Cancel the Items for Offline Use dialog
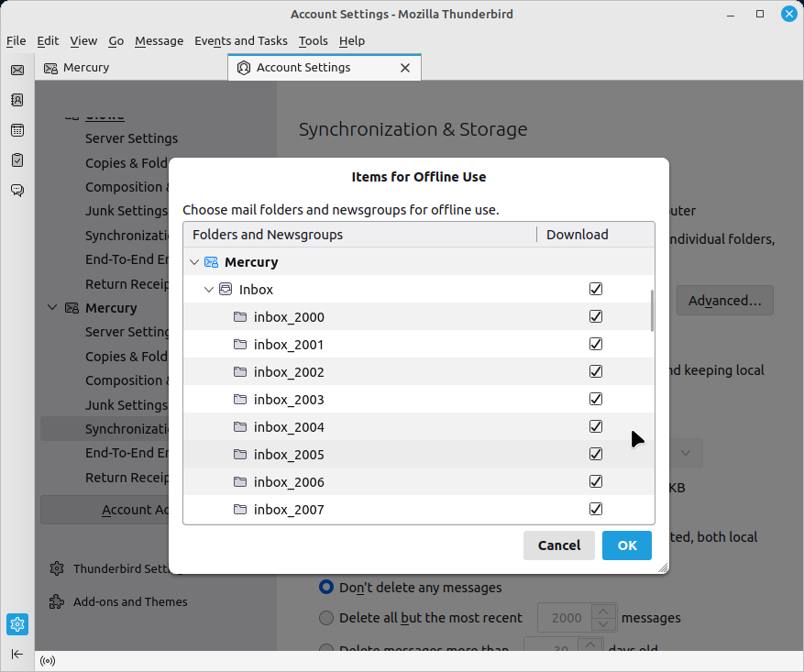Screen dimensions: 804x672 click(558, 545)
